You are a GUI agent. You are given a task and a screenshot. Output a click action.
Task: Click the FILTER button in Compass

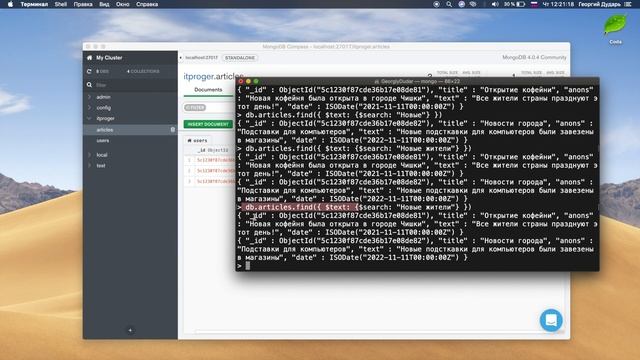tap(195, 108)
